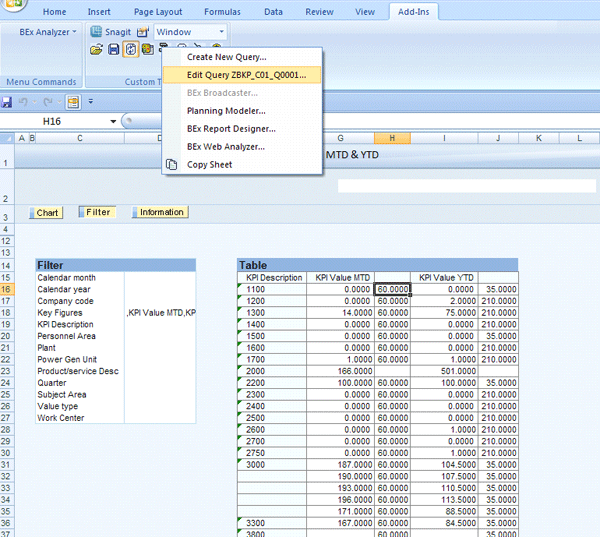600x537 pixels.
Task: Click the BEx Change Variable Values icon
Action: point(146,49)
